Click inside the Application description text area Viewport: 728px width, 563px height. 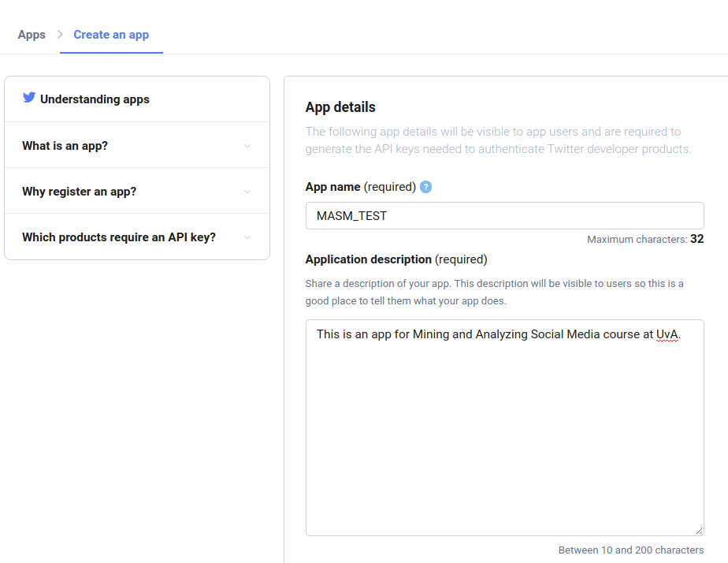[505, 427]
